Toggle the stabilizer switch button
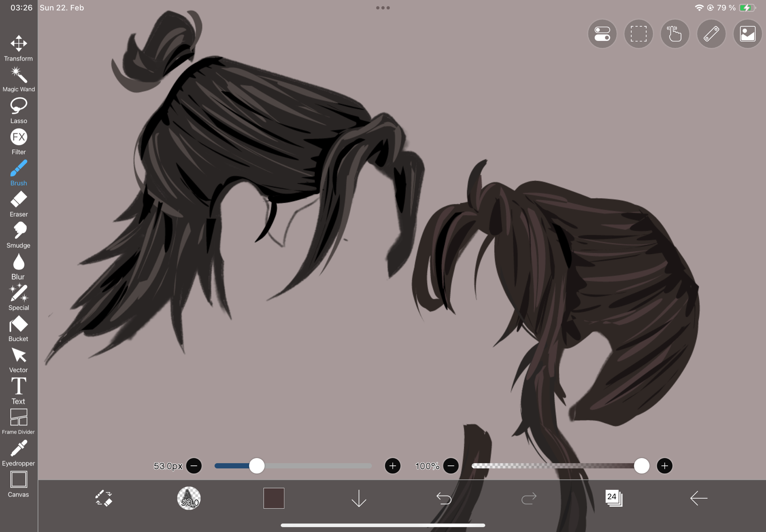766x532 pixels. pos(602,34)
